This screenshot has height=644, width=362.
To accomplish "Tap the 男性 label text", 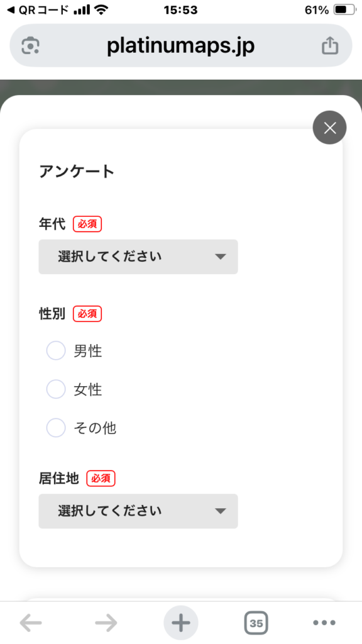I will (x=88, y=351).
